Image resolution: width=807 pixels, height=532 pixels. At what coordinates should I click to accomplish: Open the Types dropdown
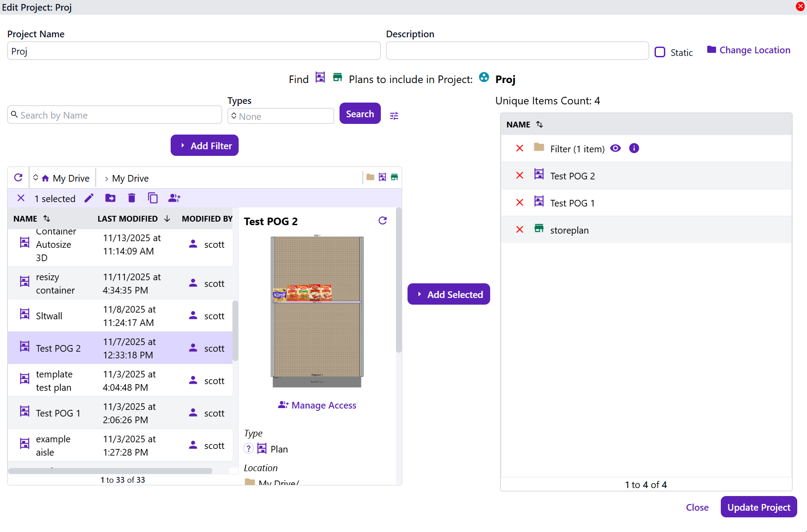click(x=281, y=116)
